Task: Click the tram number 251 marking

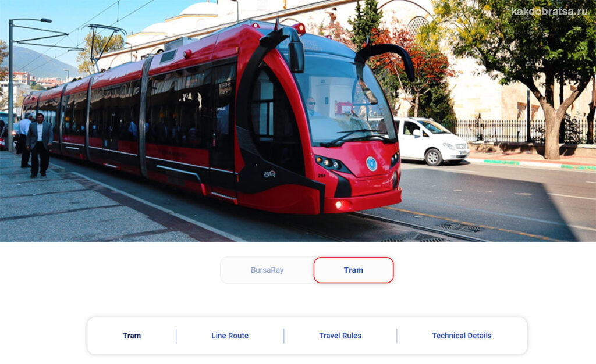Action: [321, 176]
